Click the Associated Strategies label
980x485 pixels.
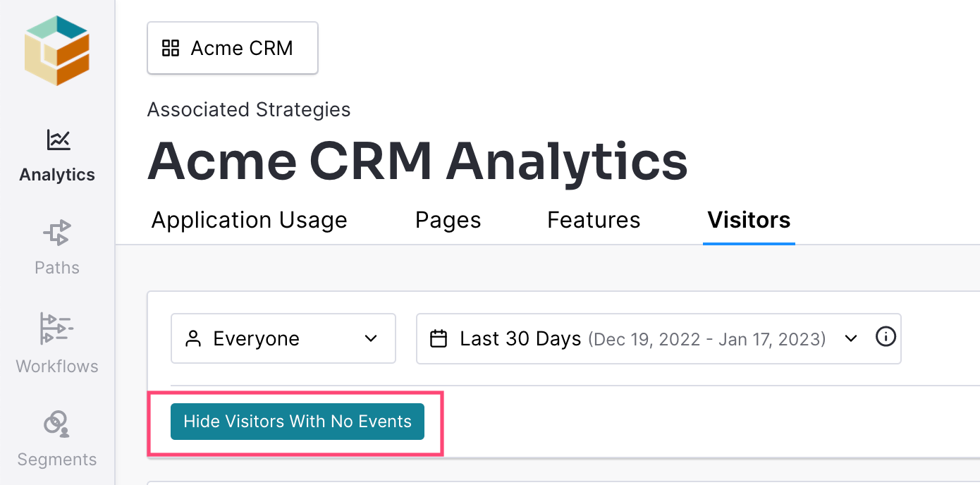coord(249,110)
